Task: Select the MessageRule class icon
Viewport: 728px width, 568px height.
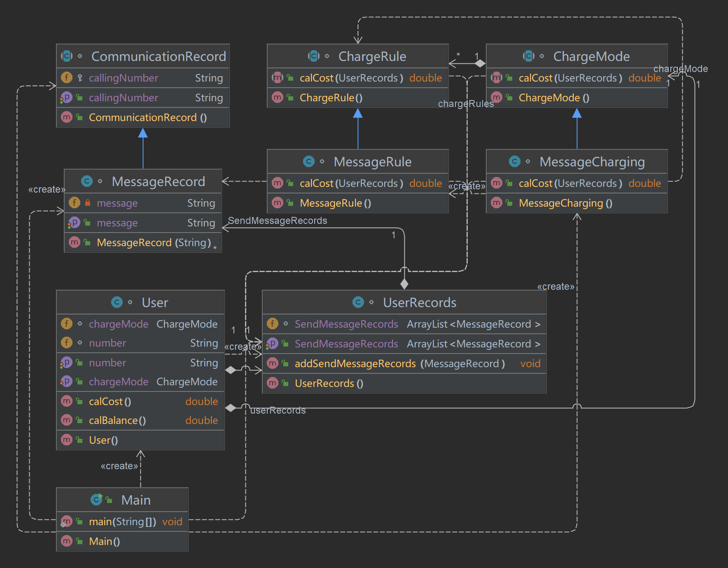Action: [x=309, y=161]
